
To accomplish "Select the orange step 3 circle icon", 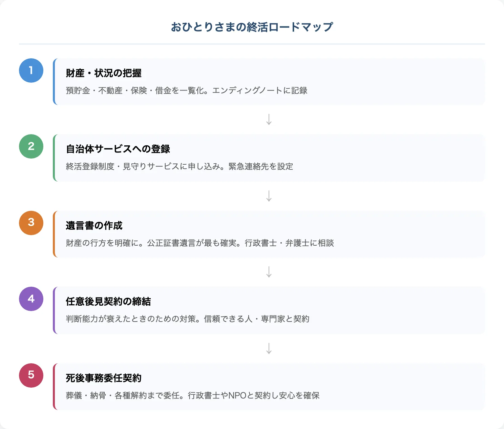I will (x=31, y=223).
